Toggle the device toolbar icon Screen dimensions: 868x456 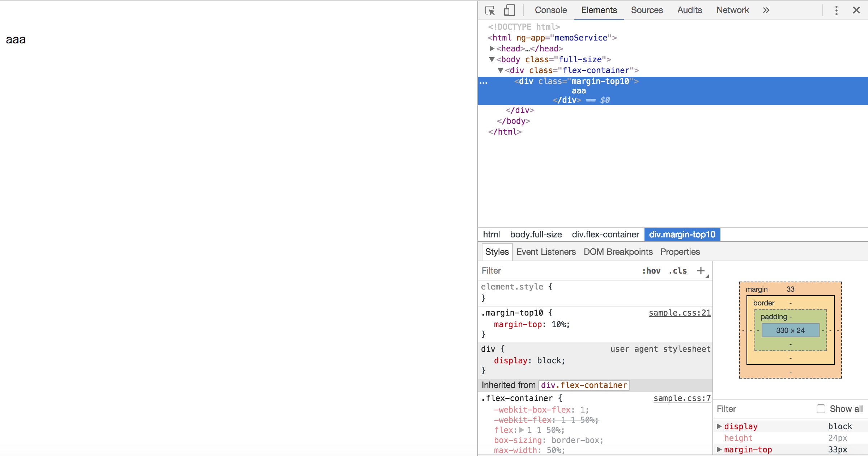click(x=509, y=10)
